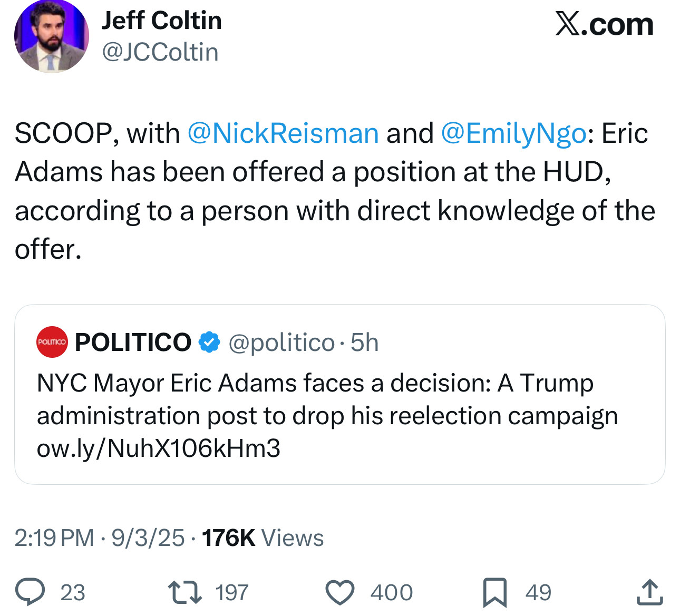Tap the repost arrows icon

[184, 592]
